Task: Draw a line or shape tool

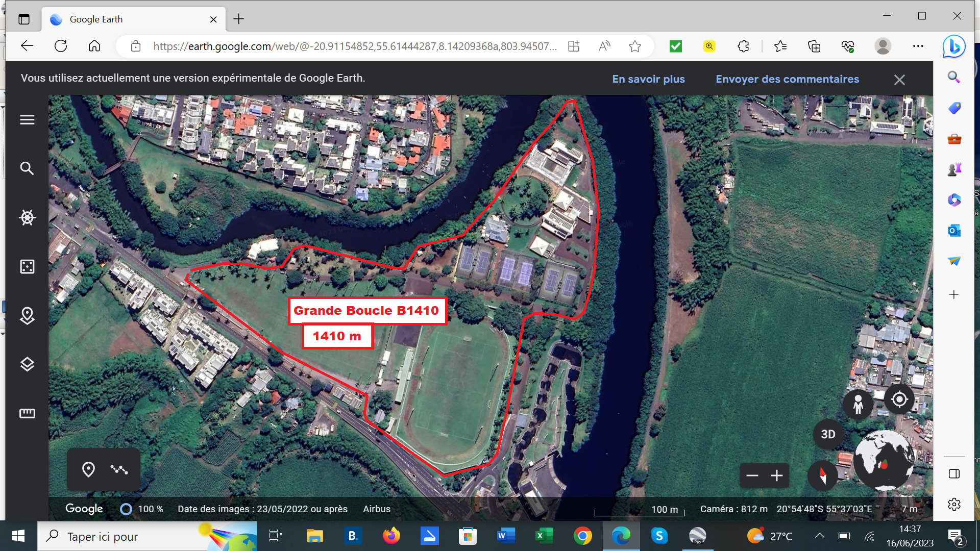Action: 119,469
